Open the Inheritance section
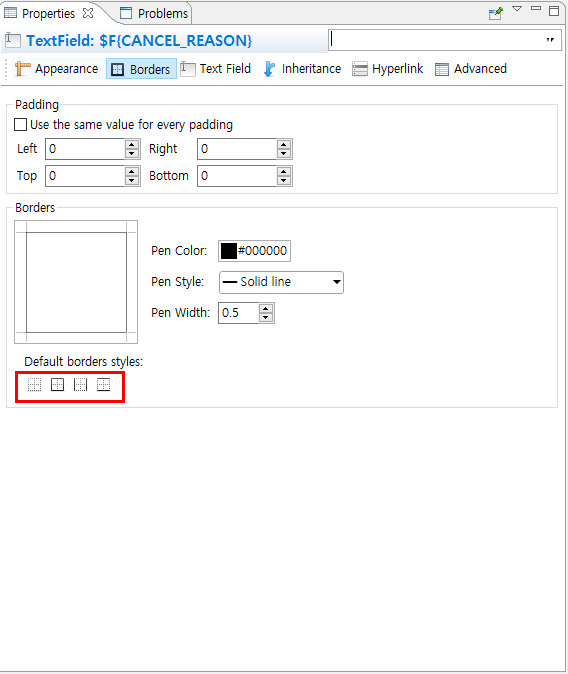The height and width of the screenshot is (674, 568). (302, 69)
